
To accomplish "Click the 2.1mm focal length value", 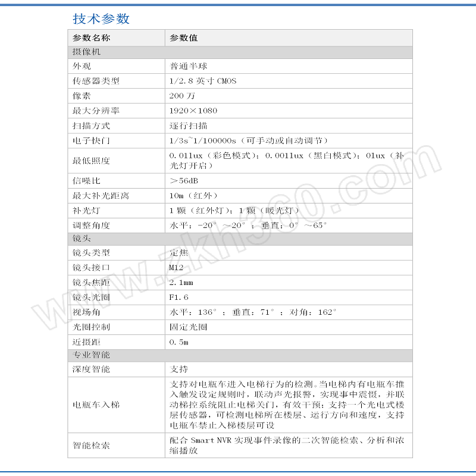I will point(181,283).
